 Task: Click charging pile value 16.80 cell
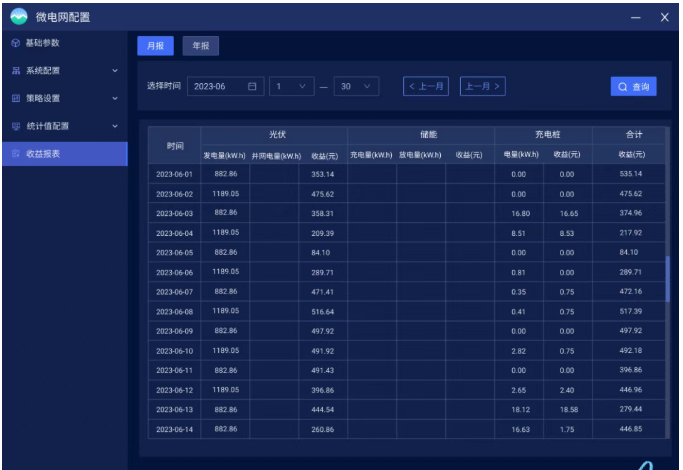(x=521, y=213)
